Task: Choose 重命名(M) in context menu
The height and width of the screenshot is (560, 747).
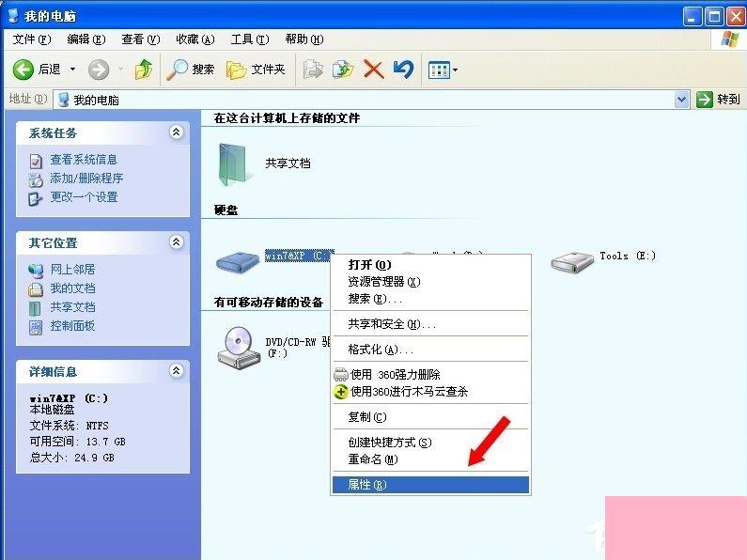Action: 430,459
